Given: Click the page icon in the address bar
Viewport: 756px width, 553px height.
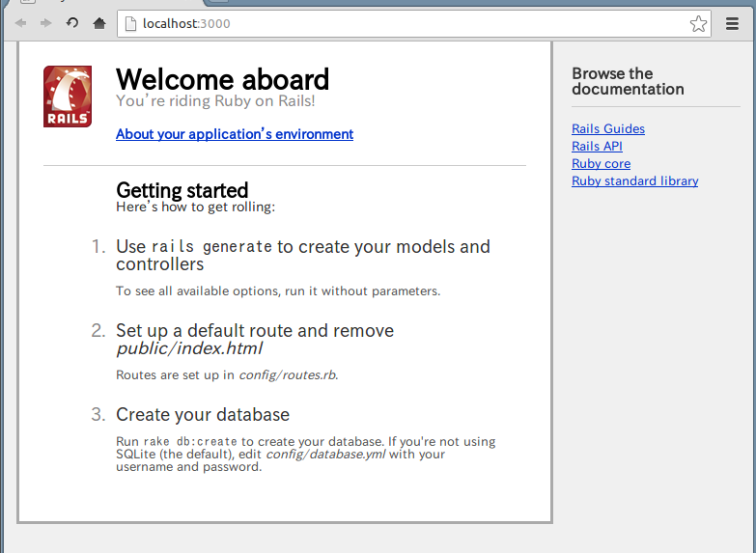Looking at the screenshot, I should 130,23.
